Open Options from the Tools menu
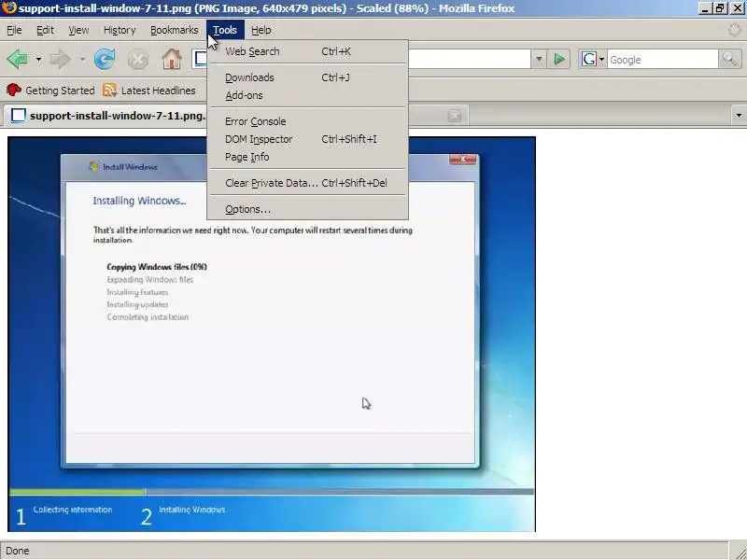This screenshot has width=747, height=560. click(x=307, y=209)
